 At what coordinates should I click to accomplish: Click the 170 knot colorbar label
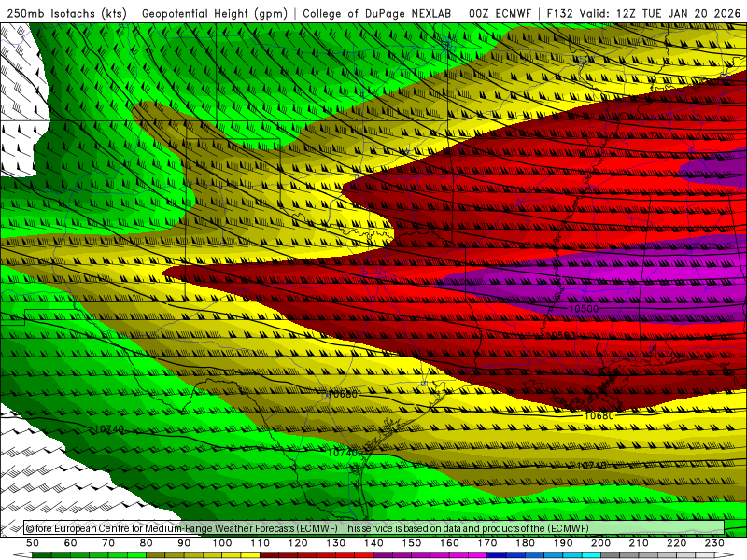point(487,543)
